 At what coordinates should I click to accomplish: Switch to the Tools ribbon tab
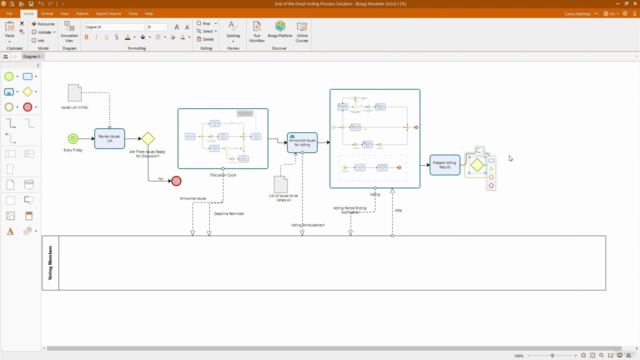[133, 13]
